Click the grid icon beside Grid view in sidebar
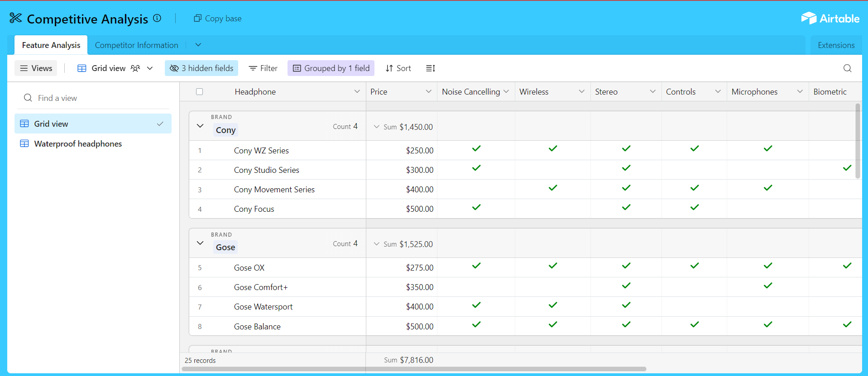The height and width of the screenshot is (376, 868). [x=24, y=124]
